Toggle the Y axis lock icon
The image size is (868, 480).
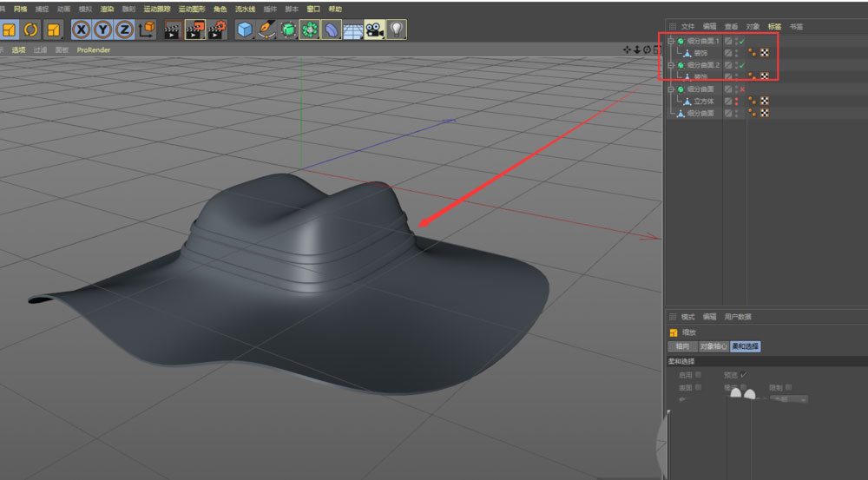[102, 30]
